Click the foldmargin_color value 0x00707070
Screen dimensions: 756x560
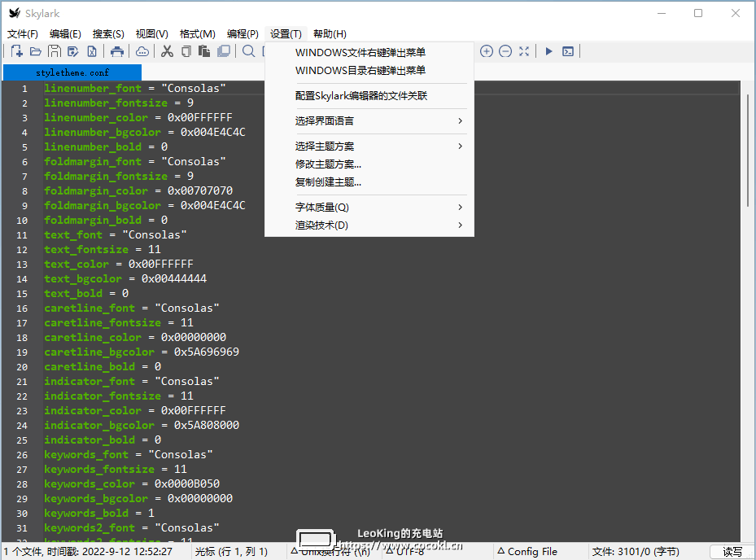pyautogui.click(x=200, y=190)
